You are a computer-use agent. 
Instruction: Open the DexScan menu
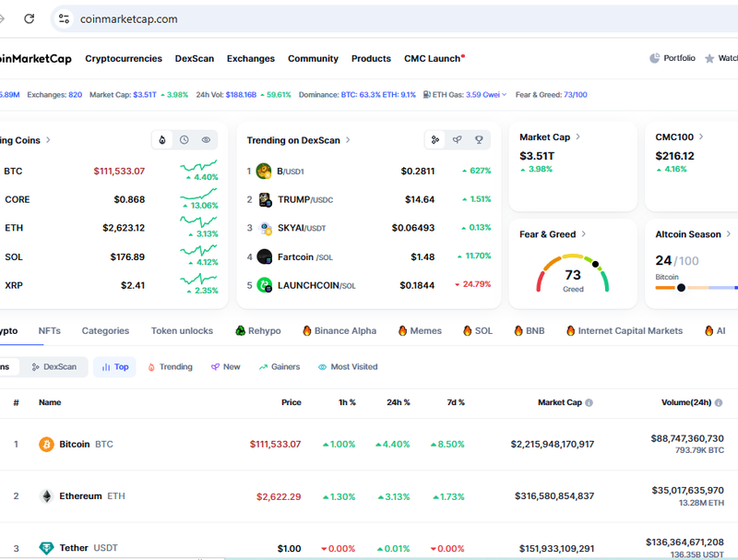click(195, 58)
